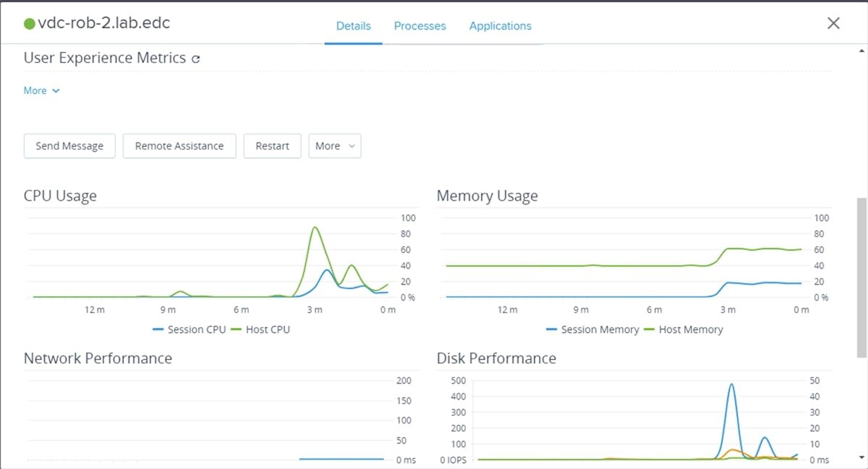Switch to the Processes tab
This screenshot has height=469, width=868.
point(420,25)
